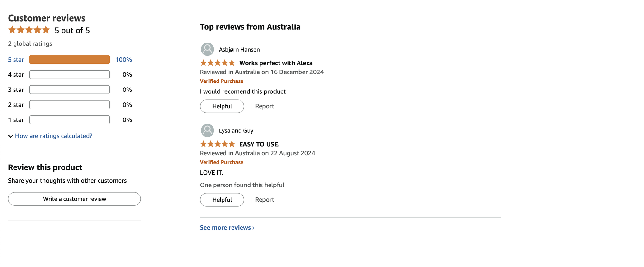Click the orange 5-star progress bar

pyautogui.click(x=69, y=59)
